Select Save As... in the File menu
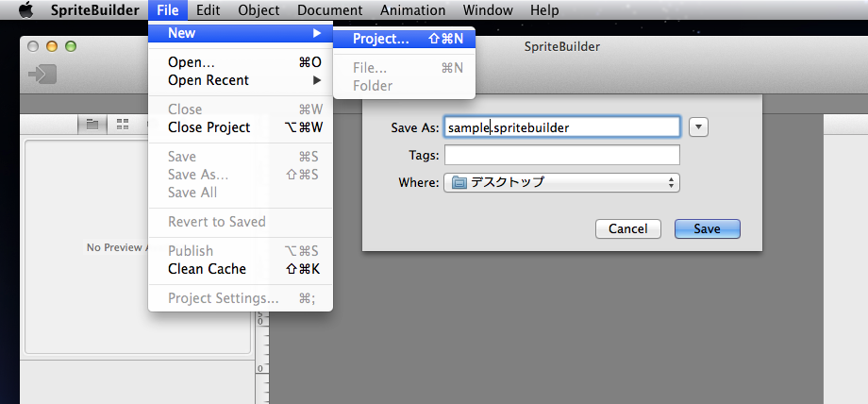Viewport: 868px width, 404px height. pyautogui.click(x=241, y=175)
